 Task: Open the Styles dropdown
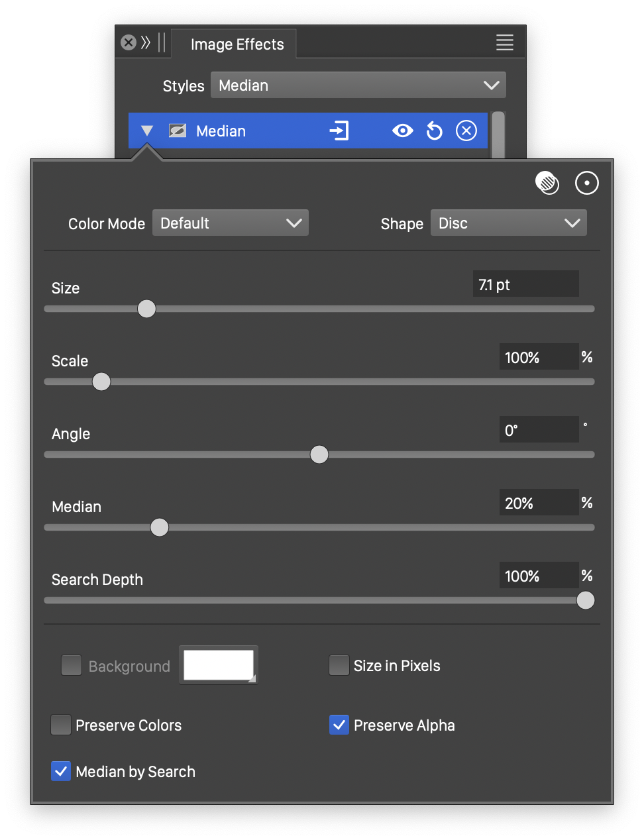click(x=358, y=85)
